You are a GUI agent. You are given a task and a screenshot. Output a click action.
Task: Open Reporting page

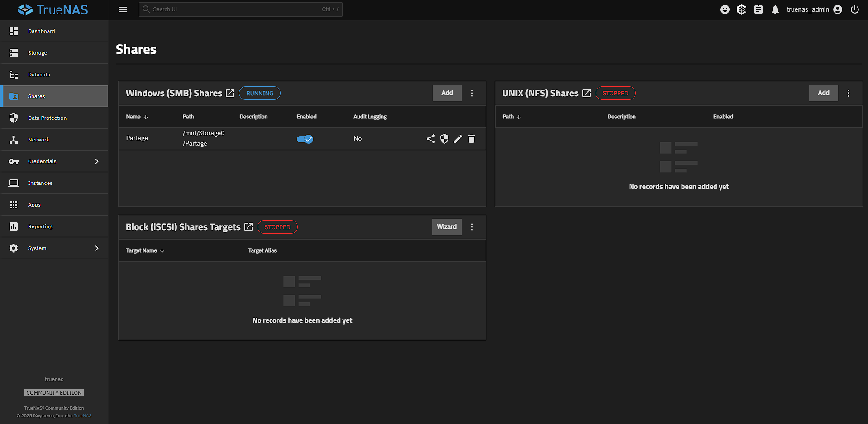pyautogui.click(x=54, y=226)
